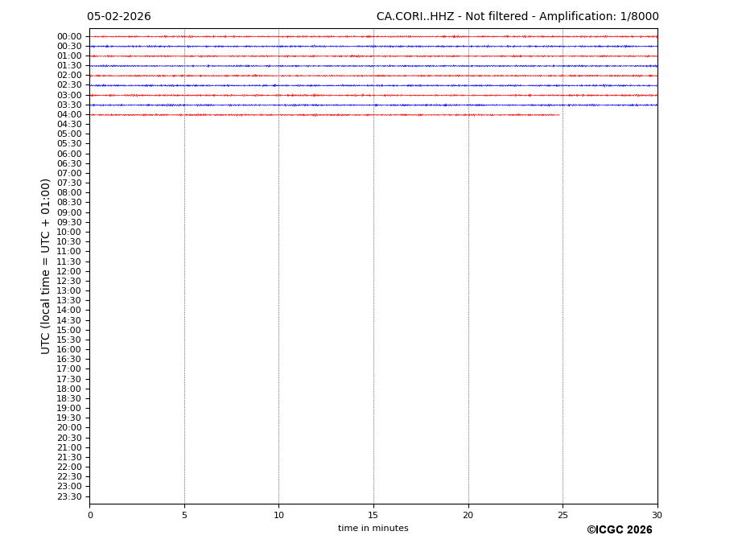Click the 0 minute x-axis tick label

coord(90,516)
